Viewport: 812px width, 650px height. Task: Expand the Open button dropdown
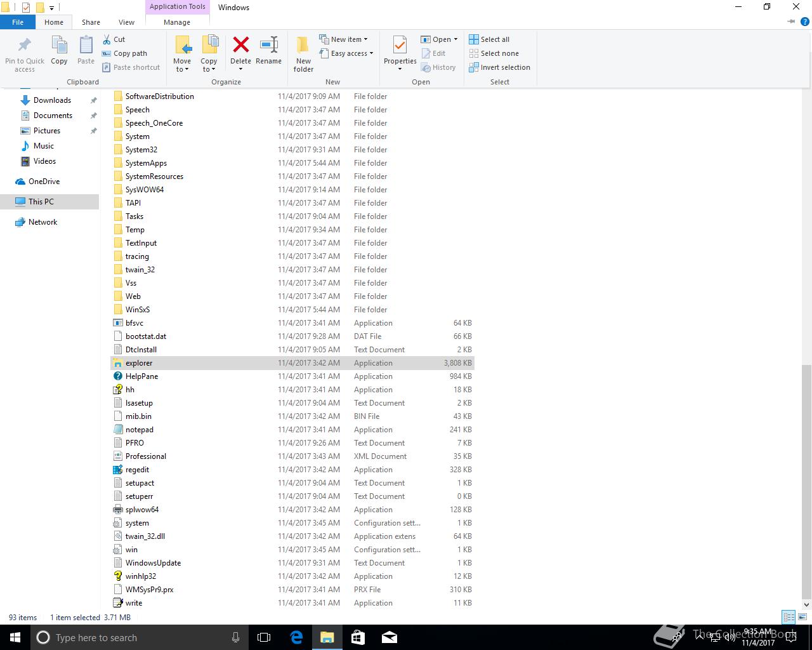pyautogui.click(x=455, y=39)
